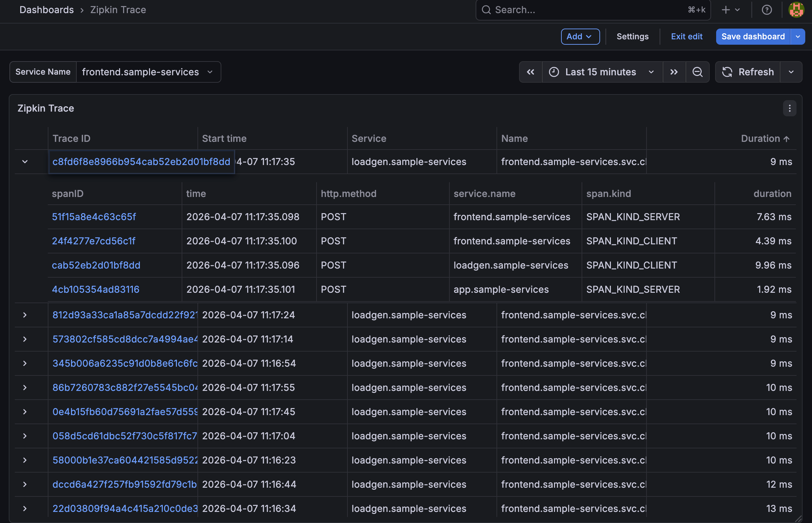The image size is (812, 523).
Task: Expand the 22d03809f94a trace row
Action: [x=25, y=509]
